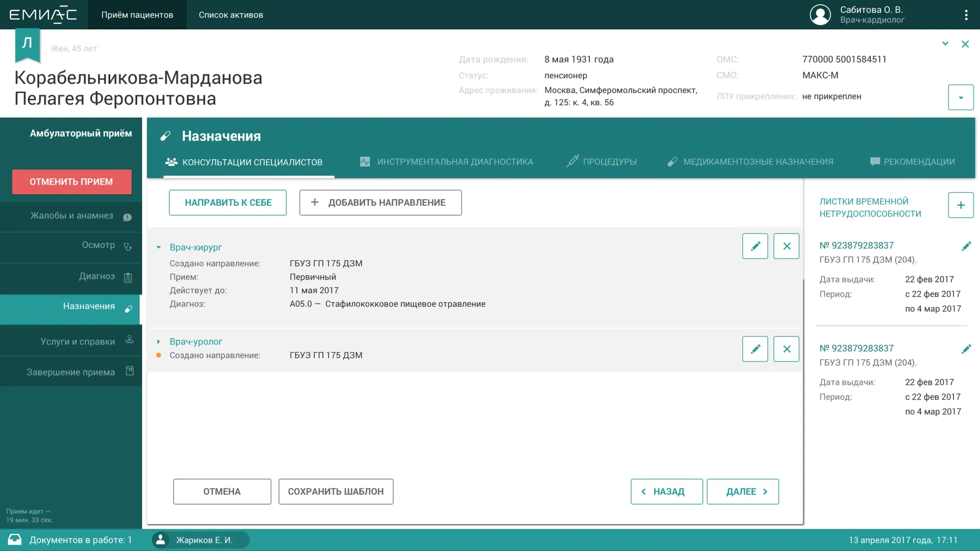Open the Медикаментозные назначения tab

tap(750, 162)
